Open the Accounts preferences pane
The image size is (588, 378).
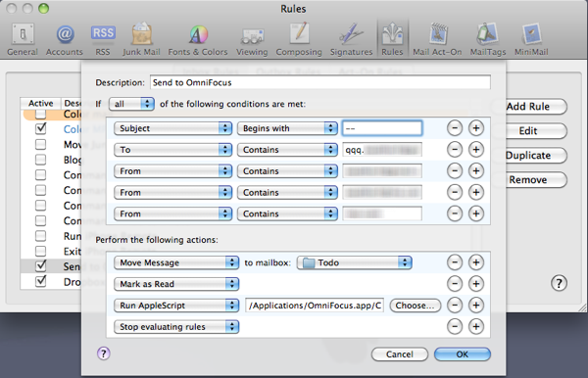click(65, 39)
